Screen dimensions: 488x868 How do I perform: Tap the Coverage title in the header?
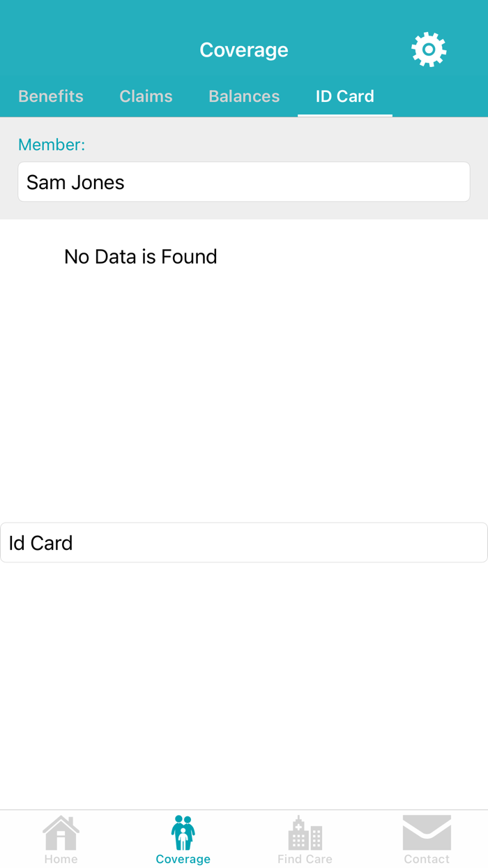(x=244, y=50)
